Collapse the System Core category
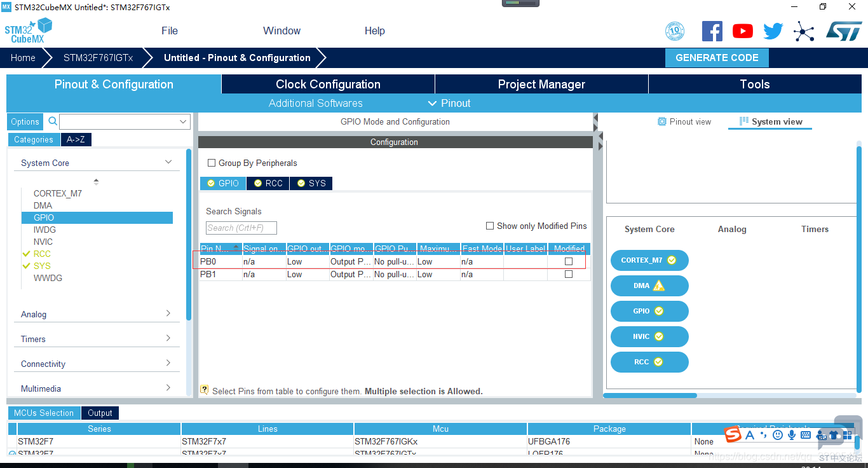 168,162
